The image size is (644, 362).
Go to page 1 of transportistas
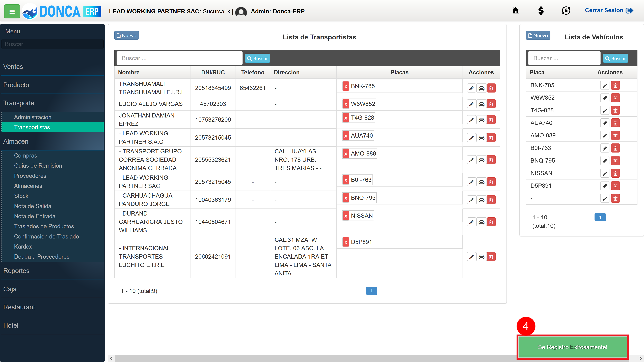pyautogui.click(x=371, y=291)
